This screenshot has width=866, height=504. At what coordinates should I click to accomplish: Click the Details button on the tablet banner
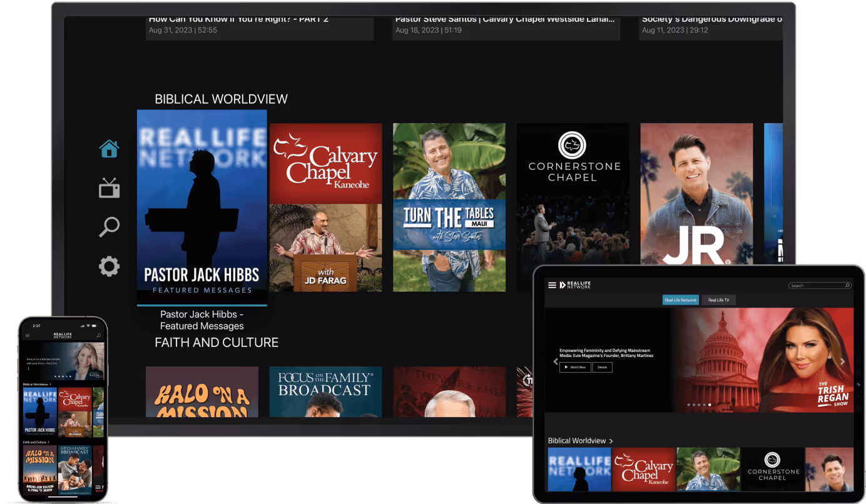click(602, 367)
